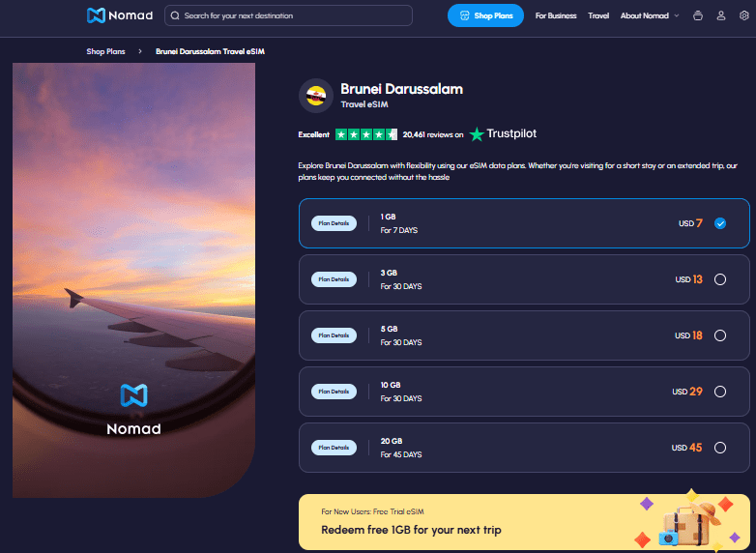Viewport: 756px width, 553px height.
Task: Click the Trustpilot green star logo
Action: tap(477, 134)
